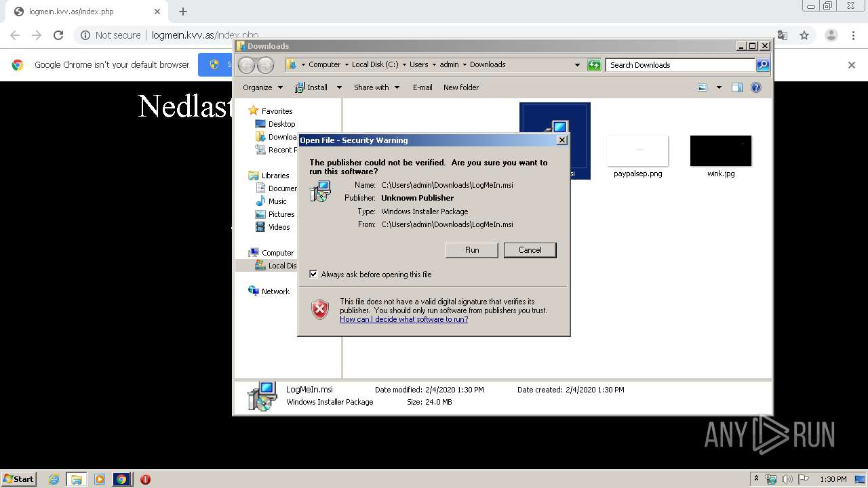
Task: Click Run in the Security Warning dialog
Action: tap(472, 250)
